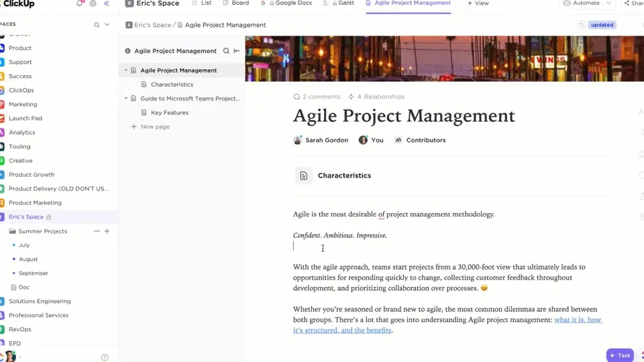The image size is (644, 362).
Task: Collapse the Spaces section chevron
Action: tap(107, 25)
